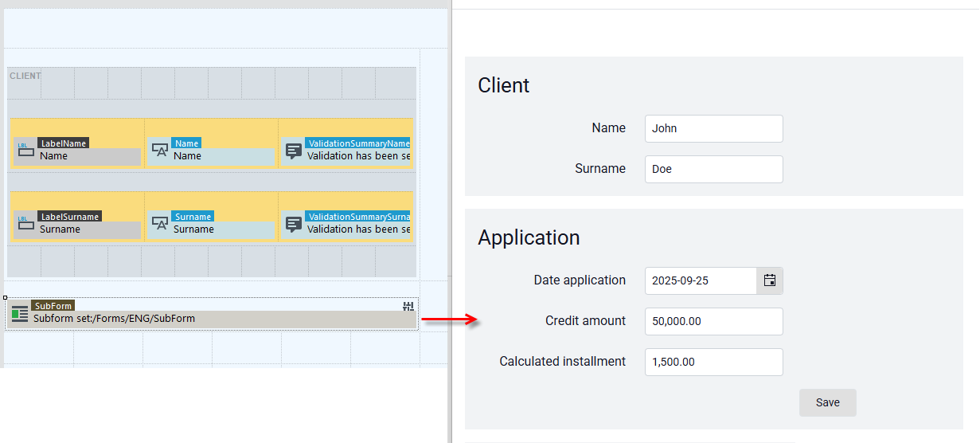Click the Save button
The width and height of the screenshot is (980, 443).
click(828, 402)
